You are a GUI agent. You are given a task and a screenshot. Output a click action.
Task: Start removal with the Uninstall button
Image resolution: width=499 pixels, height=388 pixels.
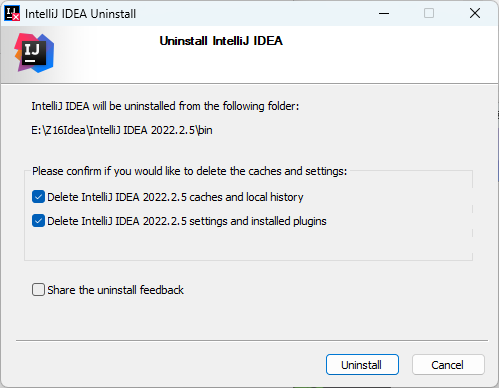[x=362, y=365]
